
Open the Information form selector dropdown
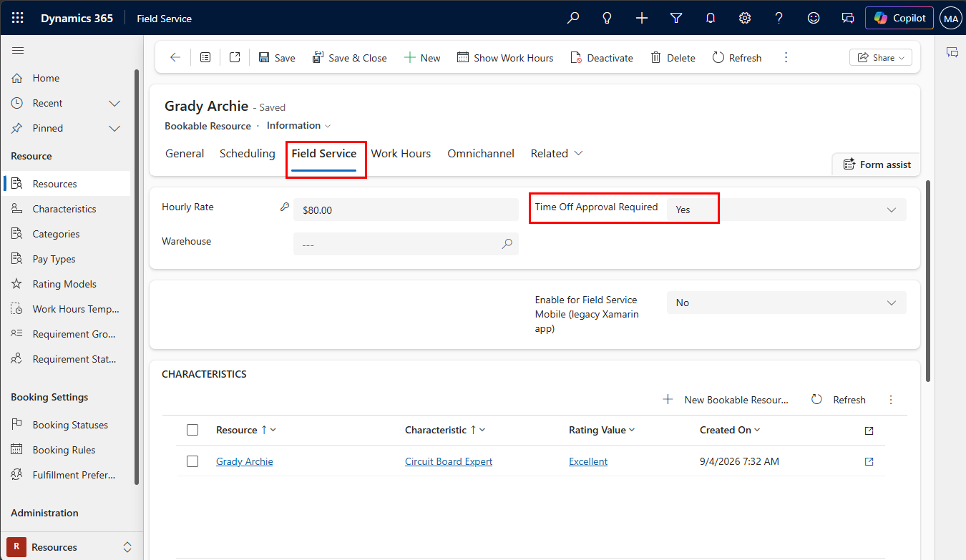coord(298,126)
